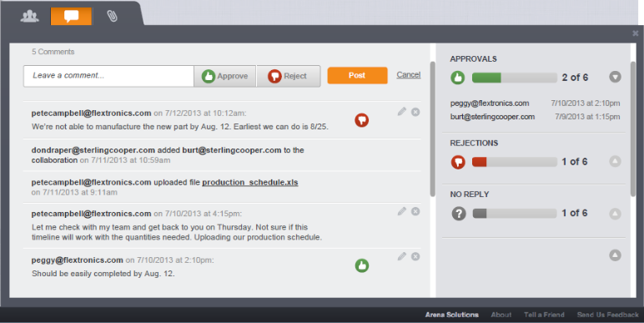Click the green thumbs-up icon under Approvals
Image resolution: width=644 pixels, height=323 pixels.
click(458, 78)
